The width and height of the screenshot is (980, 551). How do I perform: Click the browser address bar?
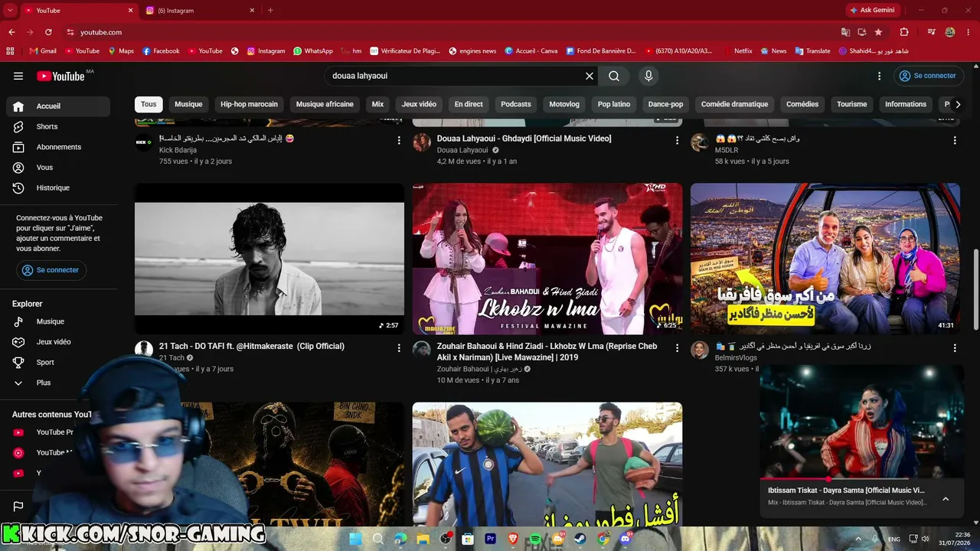(x=452, y=32)
